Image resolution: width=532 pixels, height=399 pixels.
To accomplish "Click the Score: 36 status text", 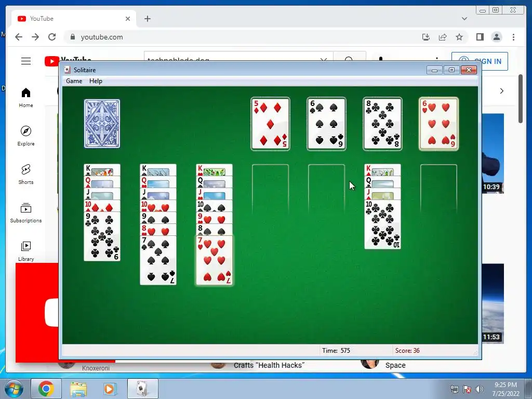I will click(407, 351).
